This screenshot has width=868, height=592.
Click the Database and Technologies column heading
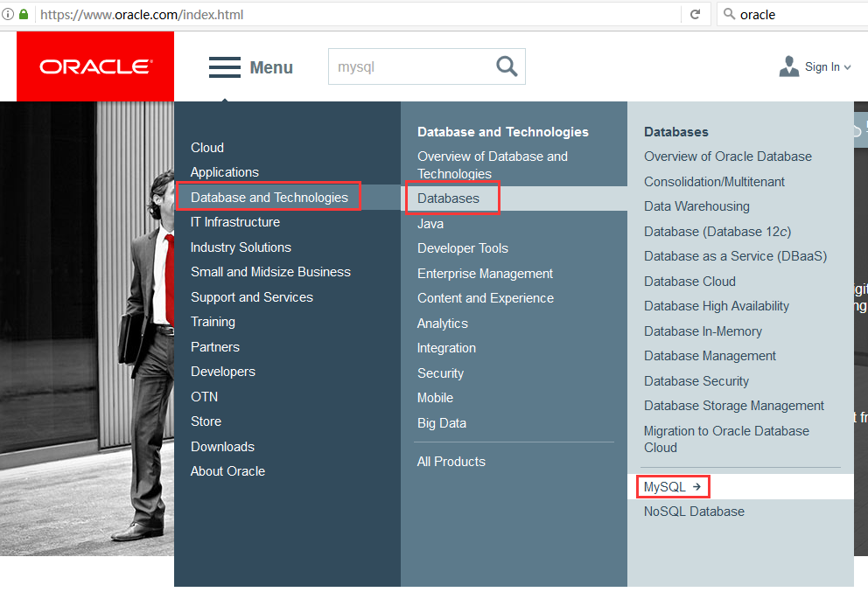pos(502,132)
